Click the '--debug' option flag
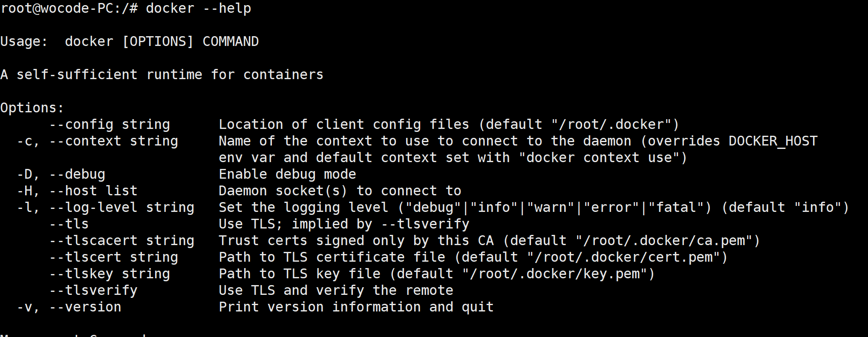This screenshot has height=337, width=868. [x=77, y=174]
